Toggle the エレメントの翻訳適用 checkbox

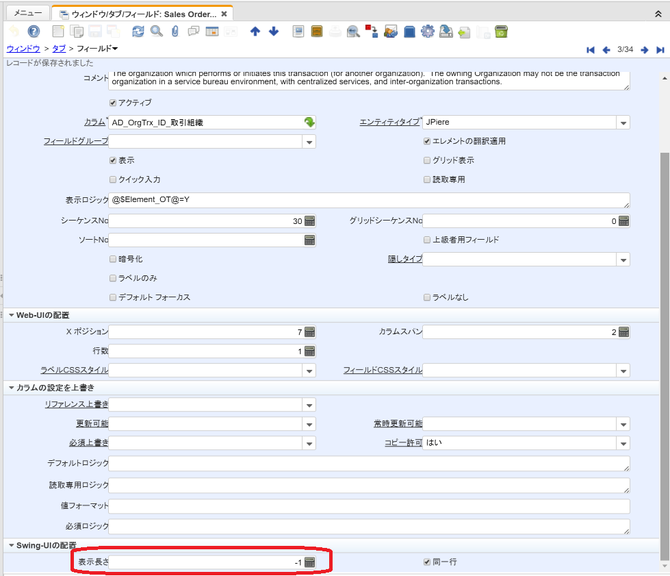pyautogui.click(x=427, y=141)
